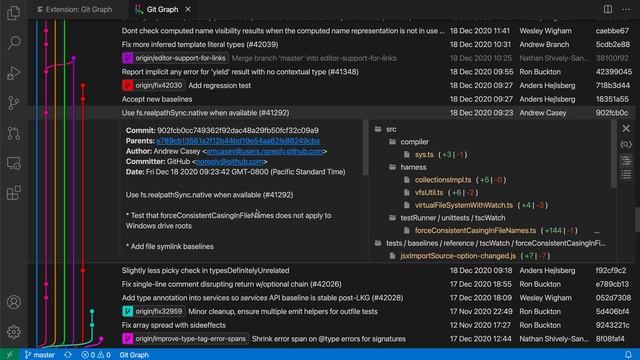Viewport: 640px width, 360px height.
Task: Open the Explorer view in activity bar
Action: [13, 13]
